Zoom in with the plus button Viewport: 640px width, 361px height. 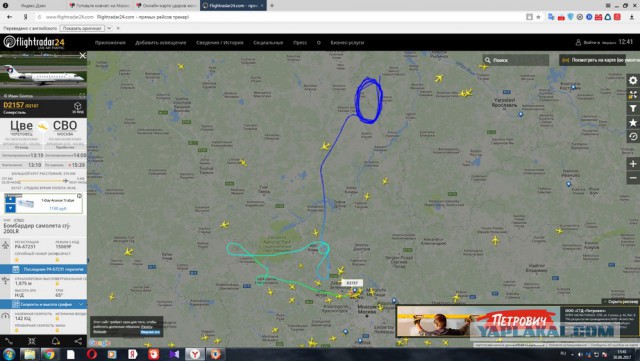click(633, 164)
